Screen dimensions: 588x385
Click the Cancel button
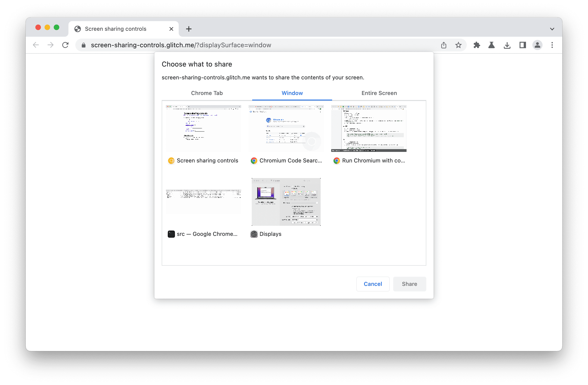point(373,283)
